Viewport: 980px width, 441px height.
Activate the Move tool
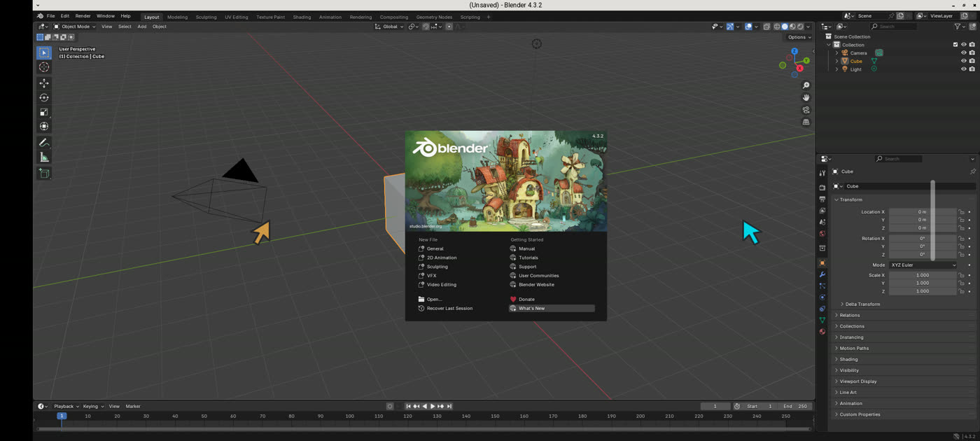(x=44, y=83)
